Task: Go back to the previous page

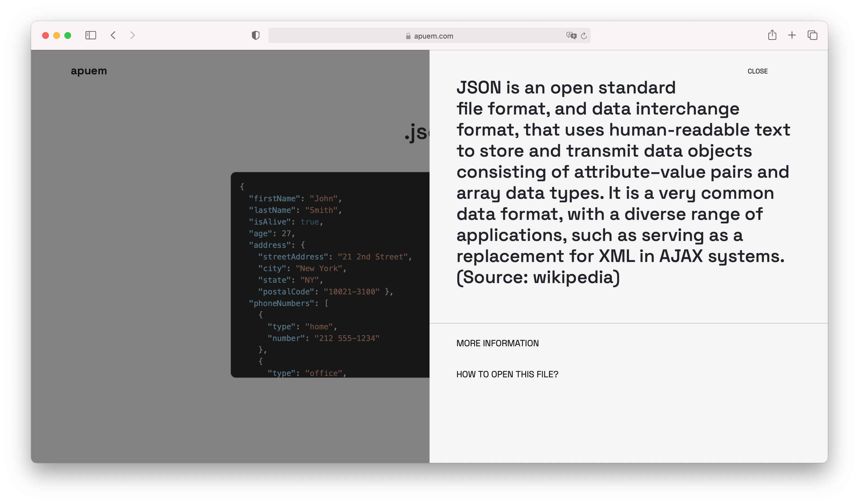Action: (x=113, y=35)
